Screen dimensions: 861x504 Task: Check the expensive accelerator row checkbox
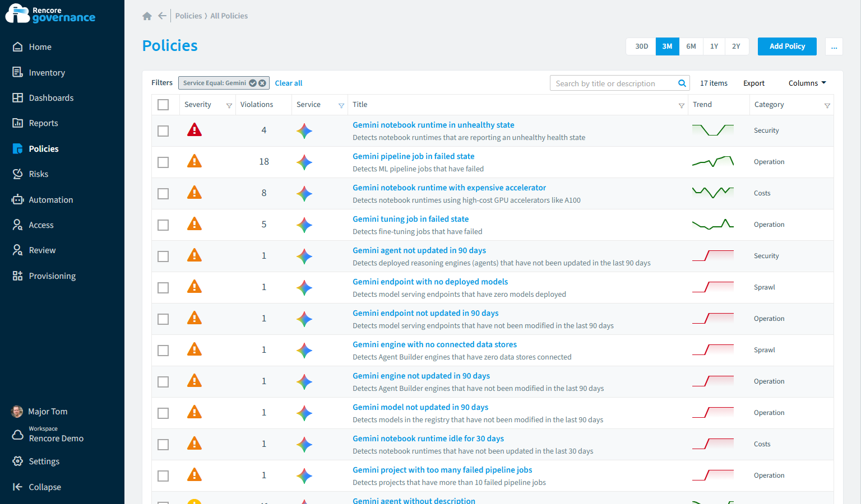pyautogui.click(x=163, y=194)
